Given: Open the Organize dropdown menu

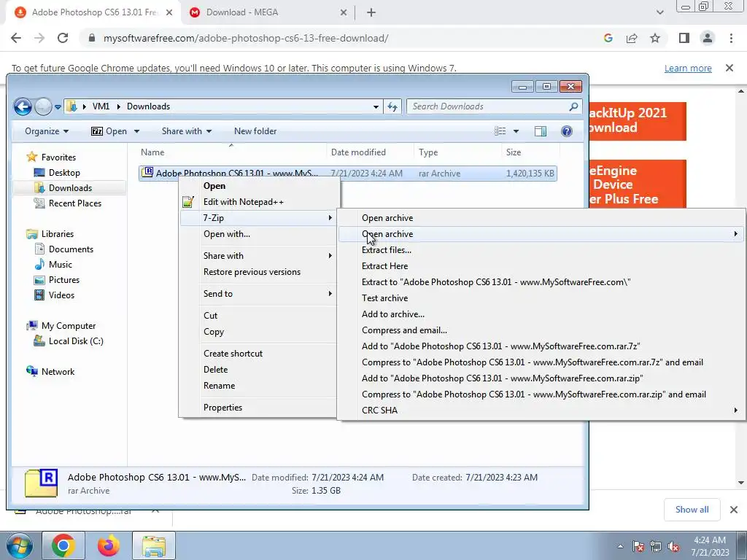Looking at the screenshot, I should [47, 131].
